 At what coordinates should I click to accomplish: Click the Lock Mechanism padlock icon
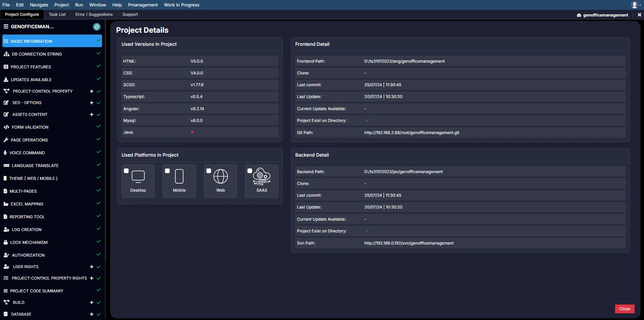tap(5, 243)
